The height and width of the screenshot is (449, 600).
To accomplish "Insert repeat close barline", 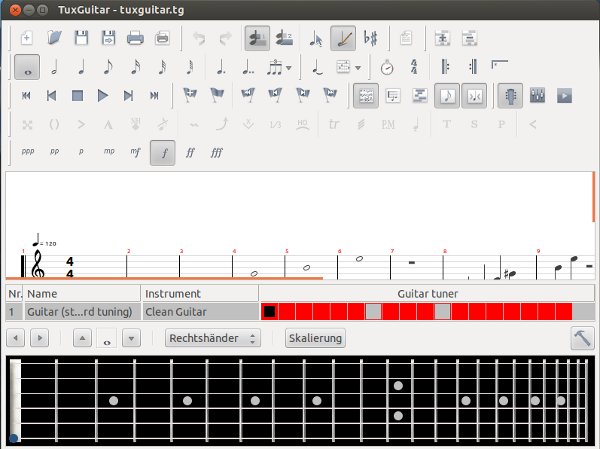I will pyautogui.click(x=473, y=67).
